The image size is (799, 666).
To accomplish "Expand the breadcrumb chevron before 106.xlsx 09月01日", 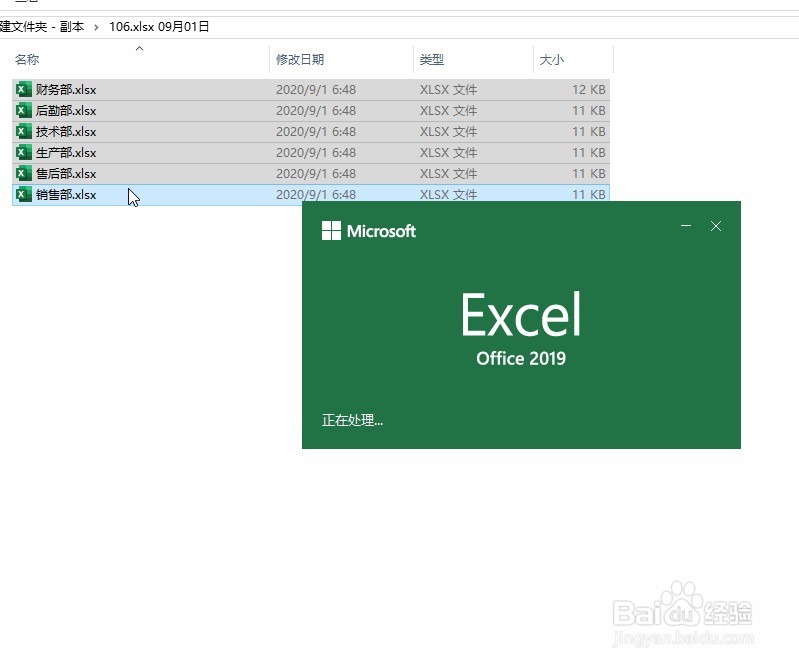I will click(x=96, y=27).
